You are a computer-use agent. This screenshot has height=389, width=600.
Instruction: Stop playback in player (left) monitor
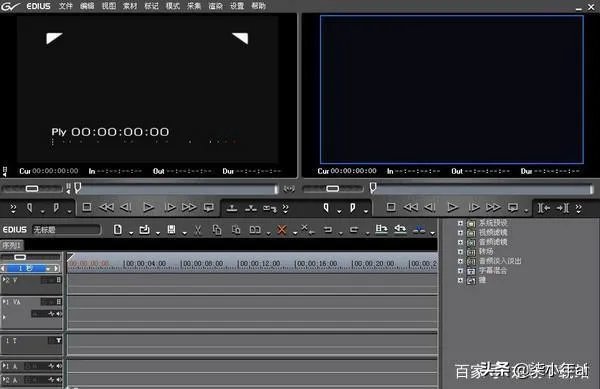tap(87, 207)
